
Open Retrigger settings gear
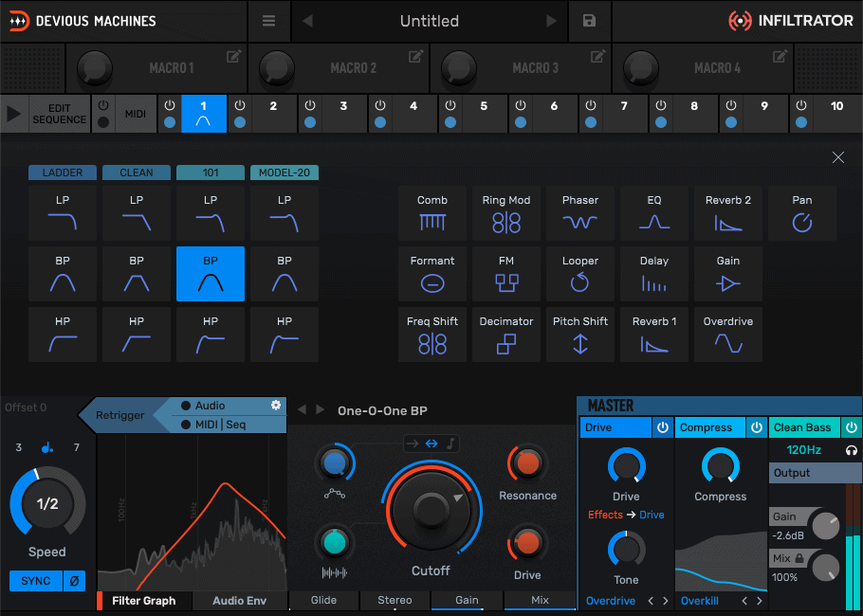point(276,406)
